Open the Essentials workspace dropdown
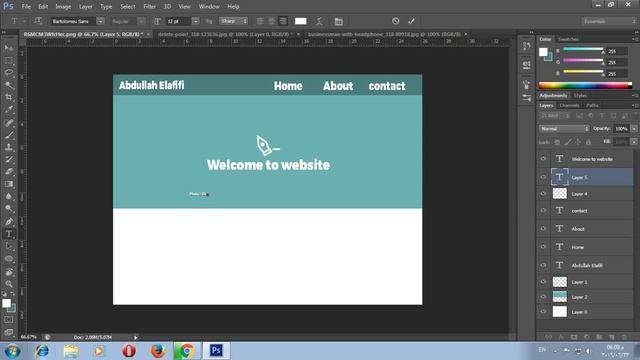640x360 pixels. [x=609, y=21]
